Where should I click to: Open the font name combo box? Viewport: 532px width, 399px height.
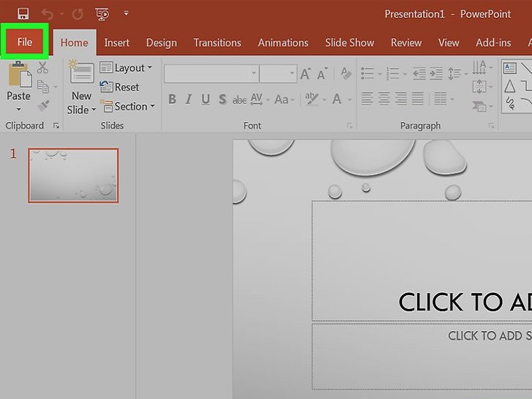(211, 74)
